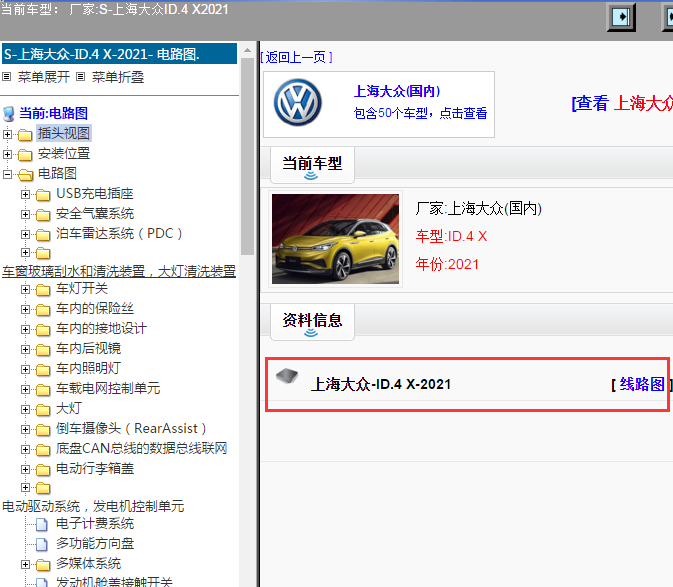Click the folder icon for 安全气囊系统

click(x=43, y=214)
